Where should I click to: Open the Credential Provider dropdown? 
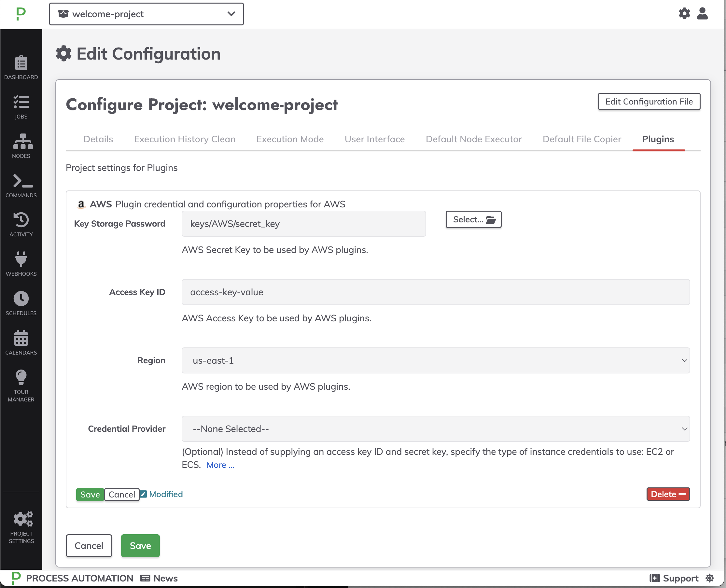tap(436, 429)
